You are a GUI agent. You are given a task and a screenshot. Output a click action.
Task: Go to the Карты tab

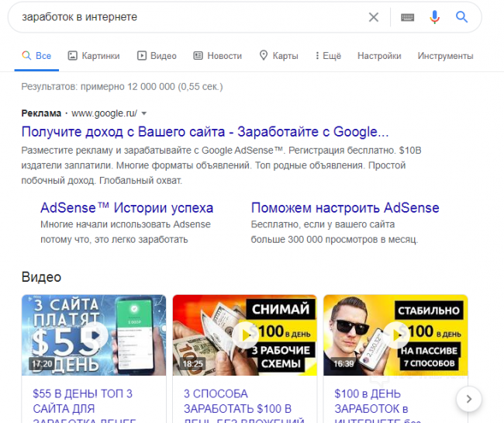tap(278, 56)
